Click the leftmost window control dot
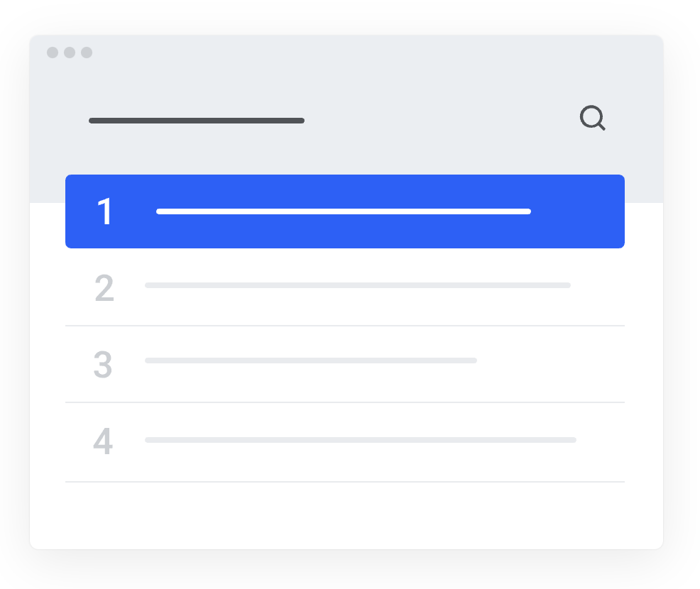Image resolution: width=700 pixels, height=589 pixels. 53,53
